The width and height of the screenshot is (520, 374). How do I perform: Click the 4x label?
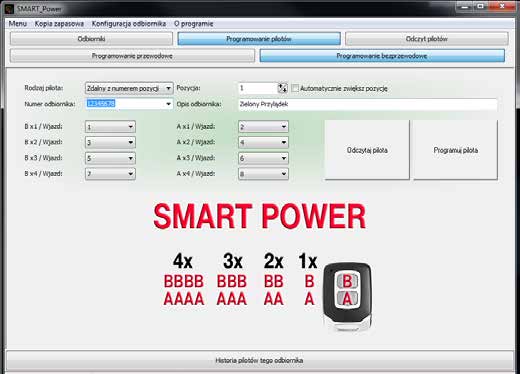click(x=183, y=261)
